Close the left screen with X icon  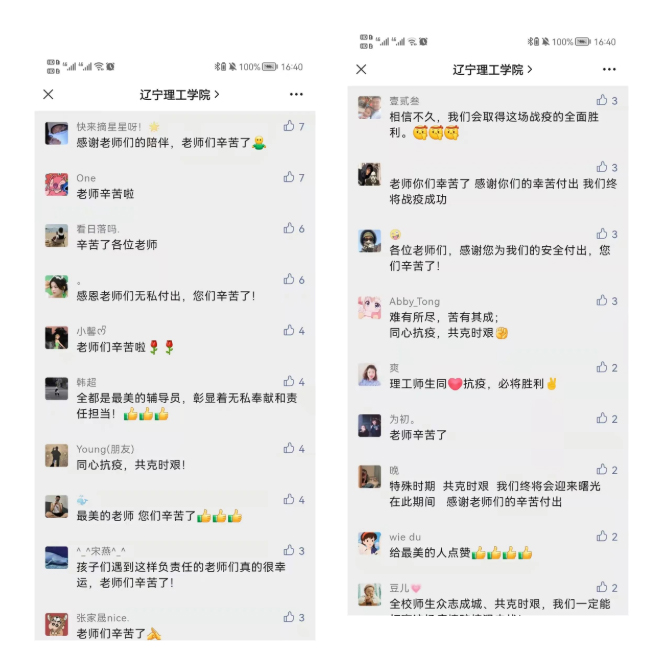click(49, 94)
